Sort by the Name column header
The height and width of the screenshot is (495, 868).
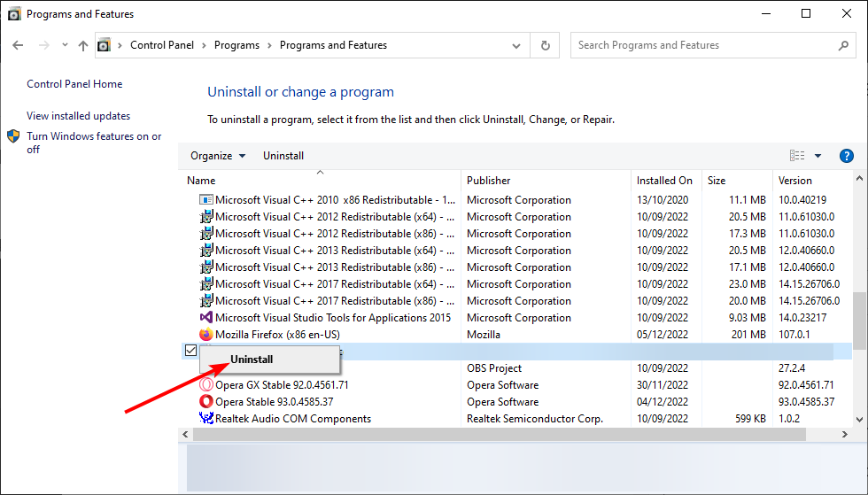(x=201, y=181)
